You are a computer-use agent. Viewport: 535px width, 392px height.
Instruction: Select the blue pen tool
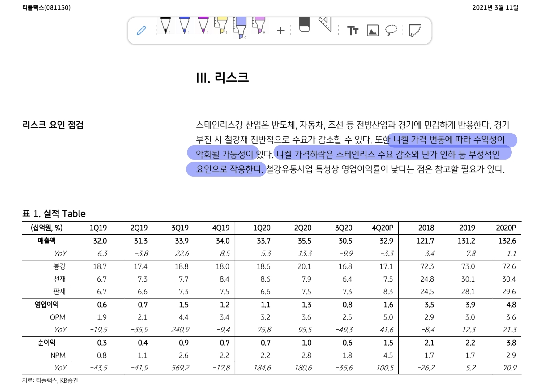click(185, 25)
